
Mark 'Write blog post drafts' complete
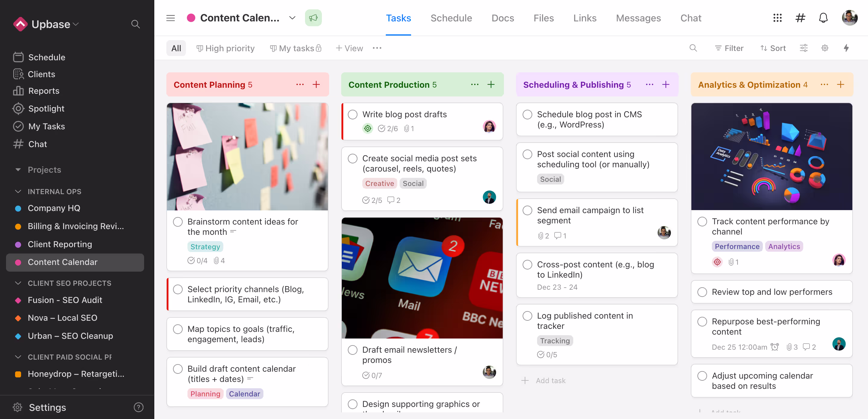click(352, 115)
